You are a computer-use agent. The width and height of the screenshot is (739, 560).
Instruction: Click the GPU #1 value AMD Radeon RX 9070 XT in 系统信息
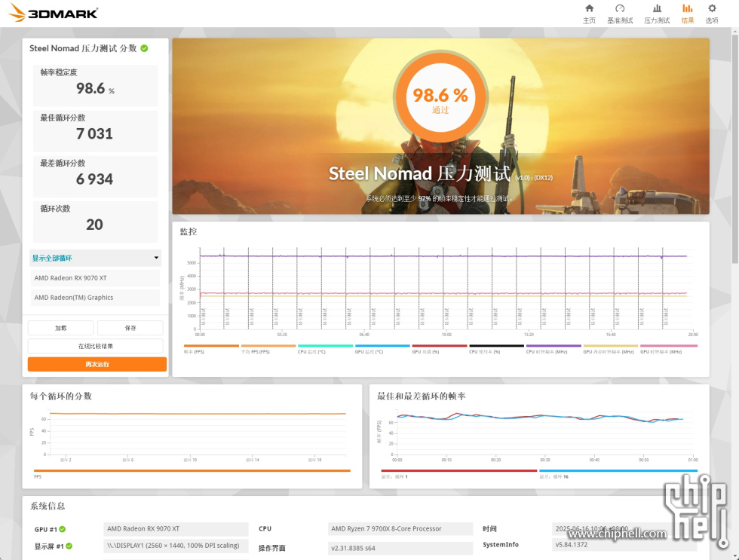176,529
